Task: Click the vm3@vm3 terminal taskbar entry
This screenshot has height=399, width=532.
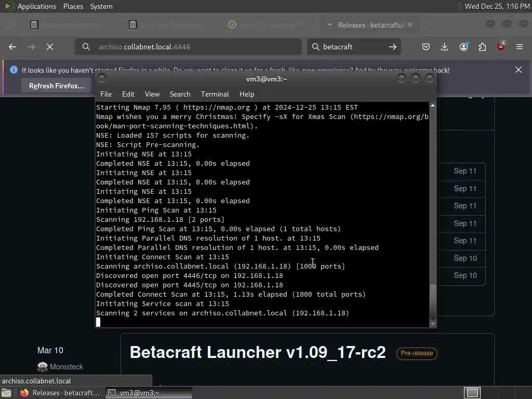Action: (x=149, y=393)
